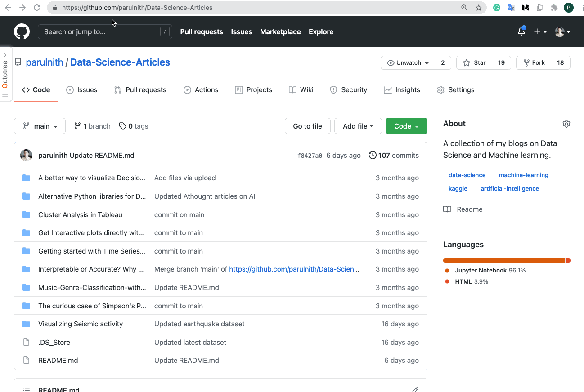Expand the Octotree sidebar
Viewport: 584px width, 392px height.
(5, 55)
